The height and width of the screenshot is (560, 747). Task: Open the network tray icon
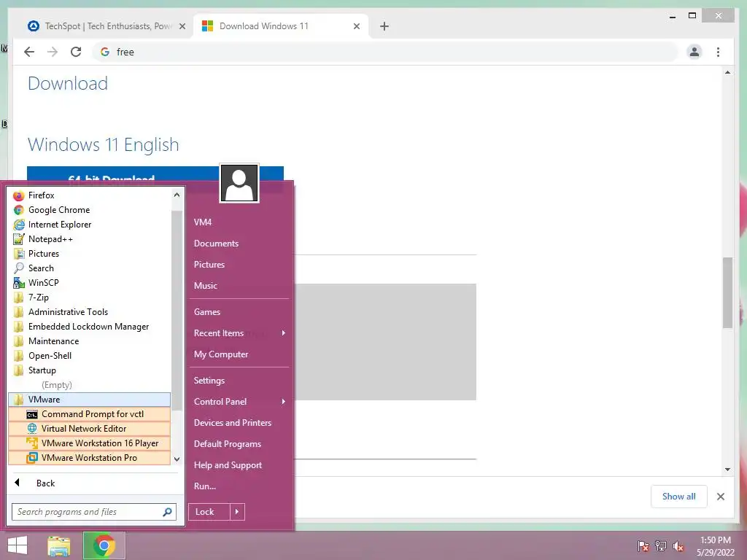(661, 546)
